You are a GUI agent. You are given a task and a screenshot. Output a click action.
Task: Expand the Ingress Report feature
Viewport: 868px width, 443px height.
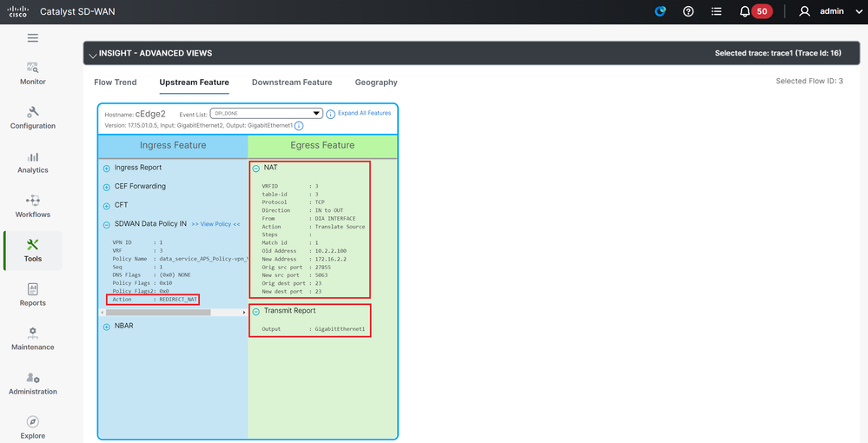tap(106, 169)
